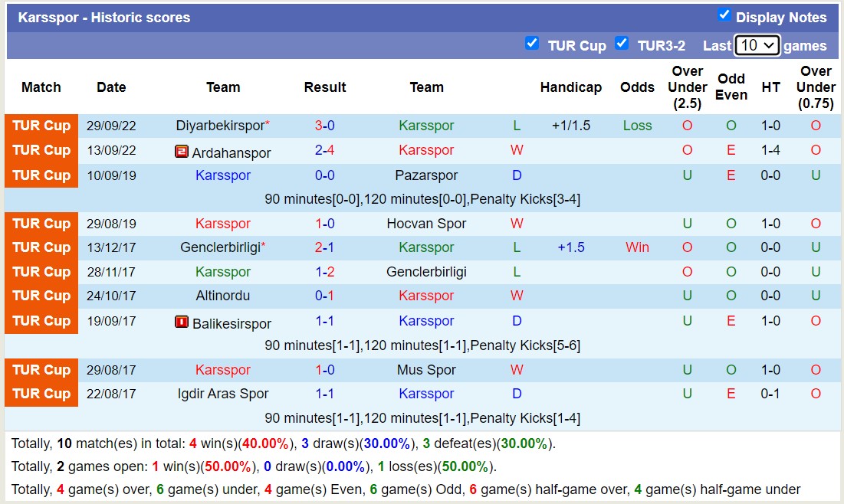Click the Win odds on 13/12/17 row

tap(637, 247)
